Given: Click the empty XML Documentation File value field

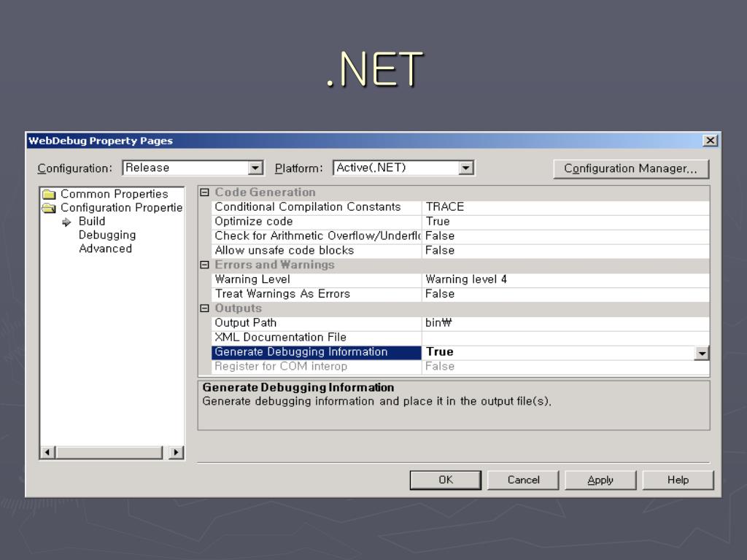Looking at the screenshot, I should click(x=565, y=338).
